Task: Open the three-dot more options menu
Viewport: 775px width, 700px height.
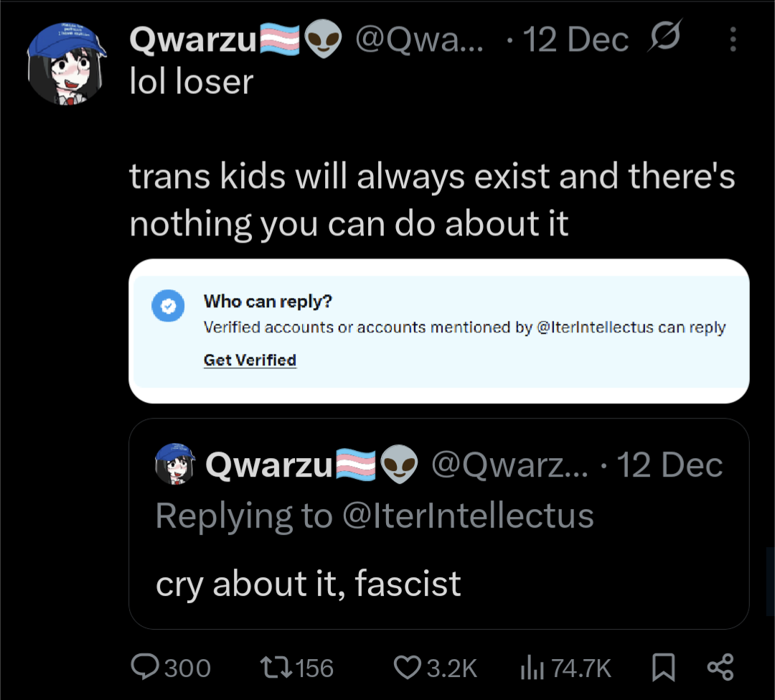Action: click(x=733, y=40)
